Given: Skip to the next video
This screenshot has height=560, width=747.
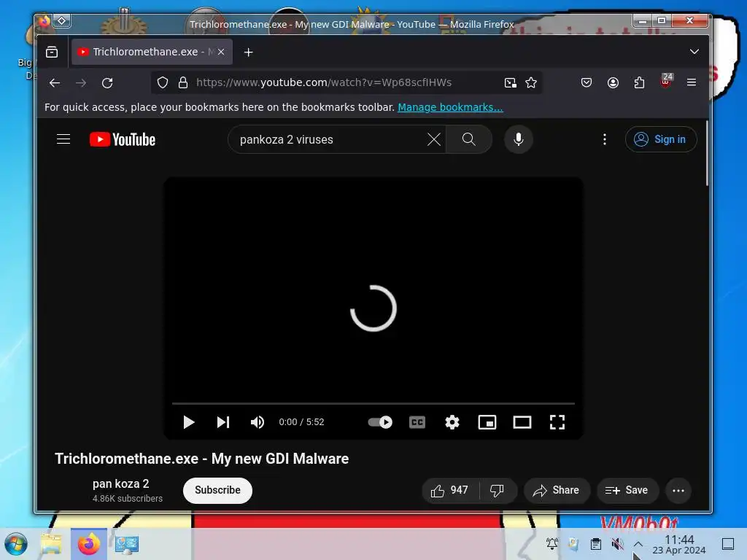Looking at the screenshot, I should tap(223, 422).
